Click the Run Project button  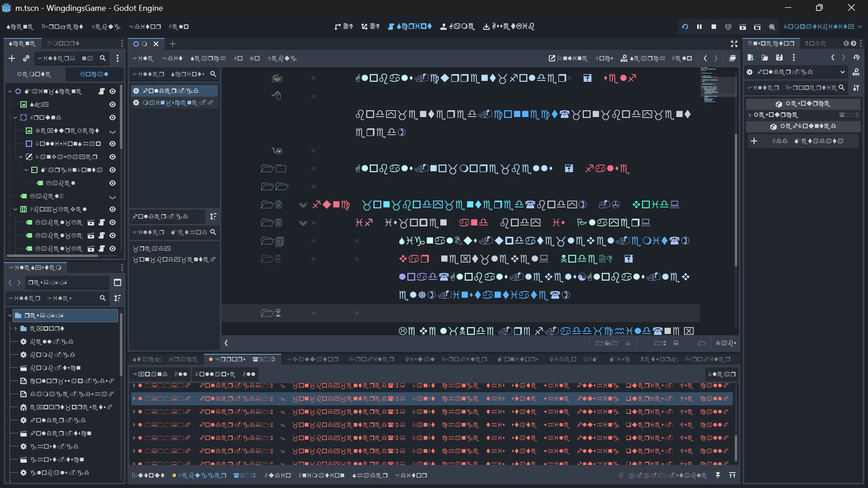pos(685,27)
